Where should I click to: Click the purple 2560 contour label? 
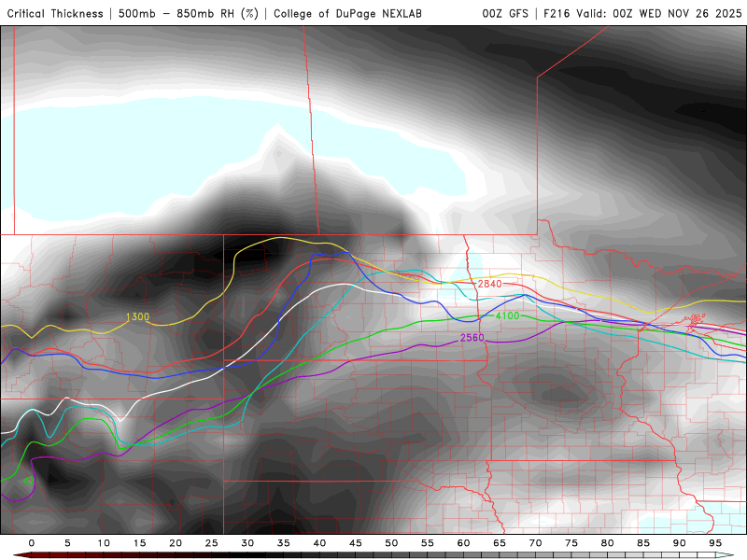pyautogui.click(x=472, y=338)
